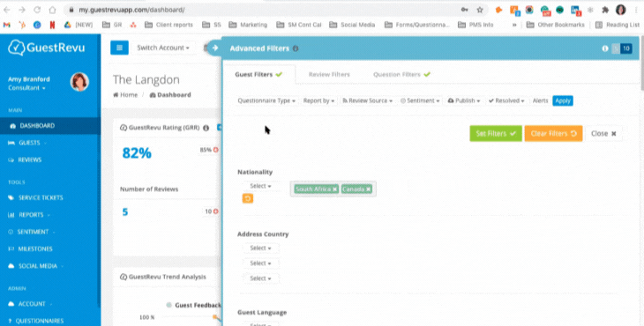Open the Netflix bookmark icon
Viewport: 644px width, 326px height.
52,25
